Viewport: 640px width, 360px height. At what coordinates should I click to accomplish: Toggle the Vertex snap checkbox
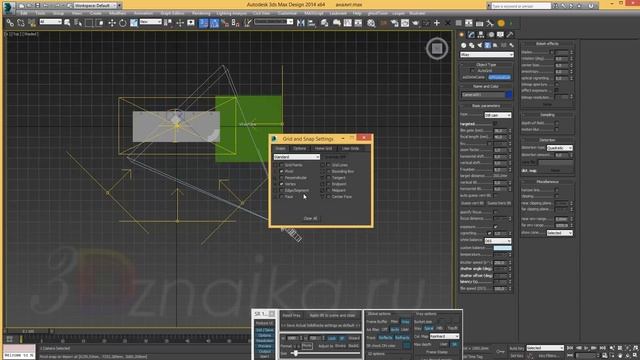(x=282, y=184)
